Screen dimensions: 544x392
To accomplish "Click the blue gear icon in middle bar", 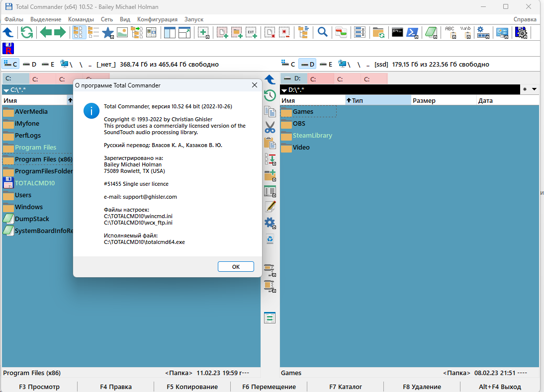I will 270,223.
